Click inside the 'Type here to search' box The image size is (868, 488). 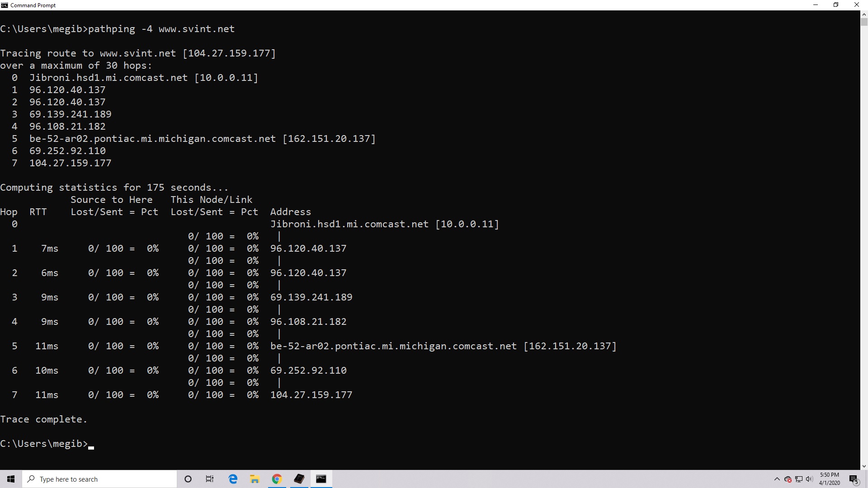point(99,479)
